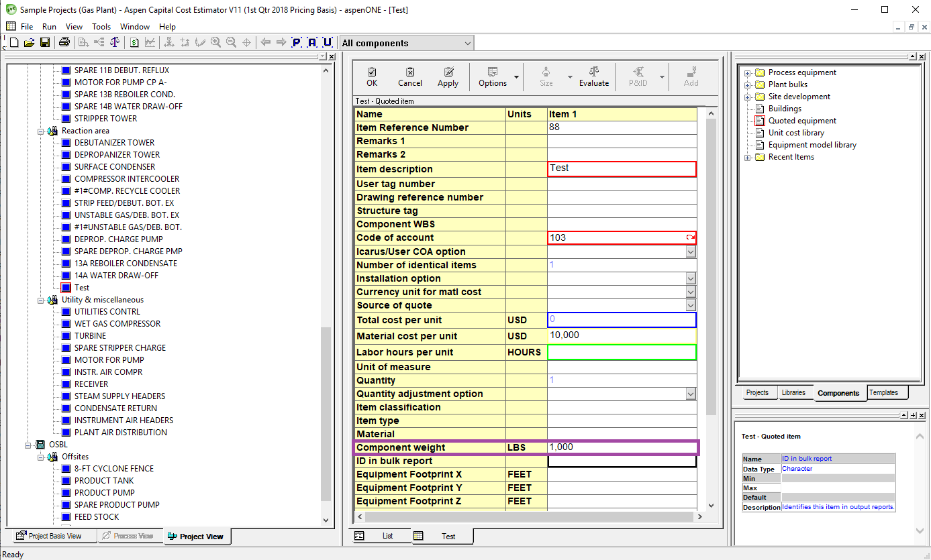This screenshot has width=931, height=560.
Task: Open the All components dropdown
Action: 467,44
